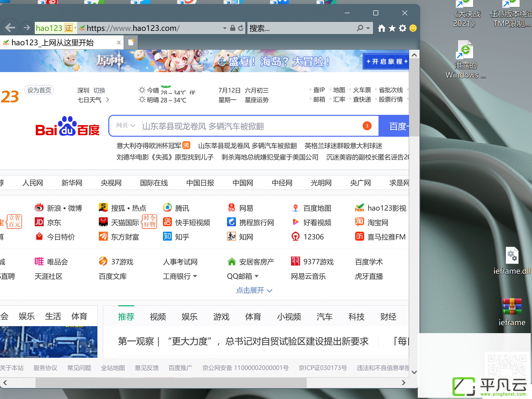Open the 京东 JD site icon
The height and width of the screenshot is (399, 532).
(x=39, y=222)
